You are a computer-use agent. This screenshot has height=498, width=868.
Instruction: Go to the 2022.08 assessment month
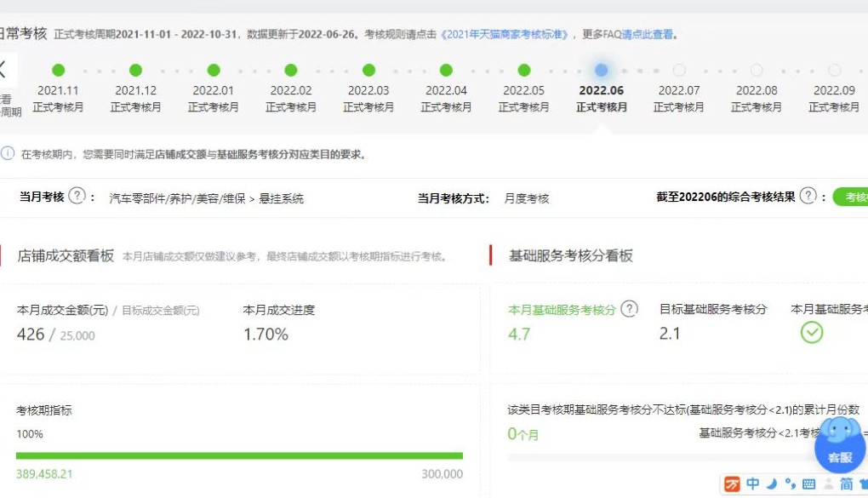point(757,71)
